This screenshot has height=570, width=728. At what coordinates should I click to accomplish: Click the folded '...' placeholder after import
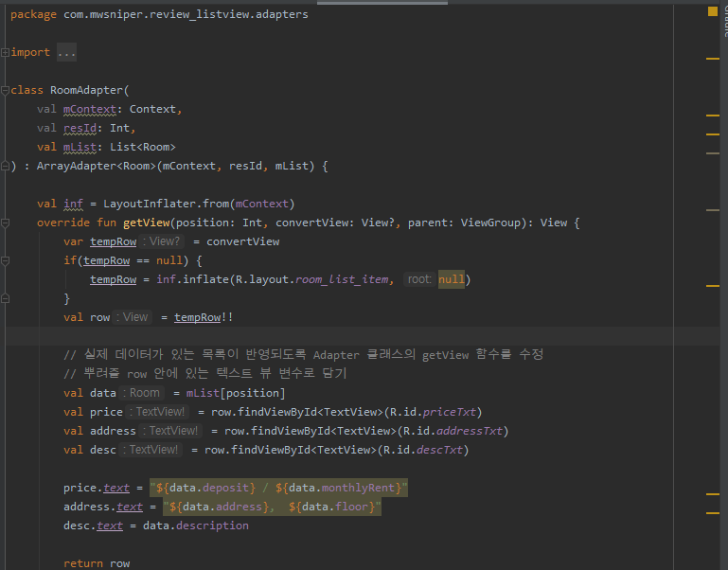tap(67, 52)
